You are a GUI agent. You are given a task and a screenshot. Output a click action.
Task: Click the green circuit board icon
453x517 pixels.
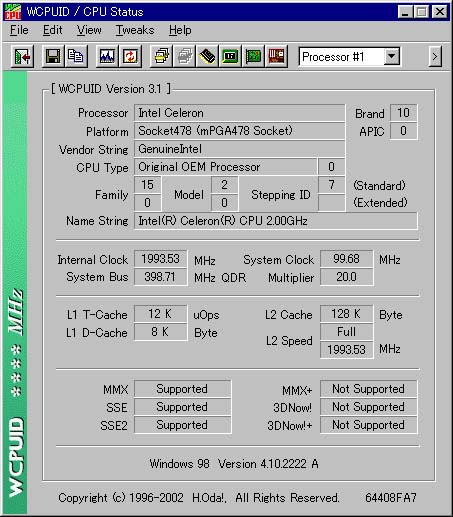coord(253,57)
